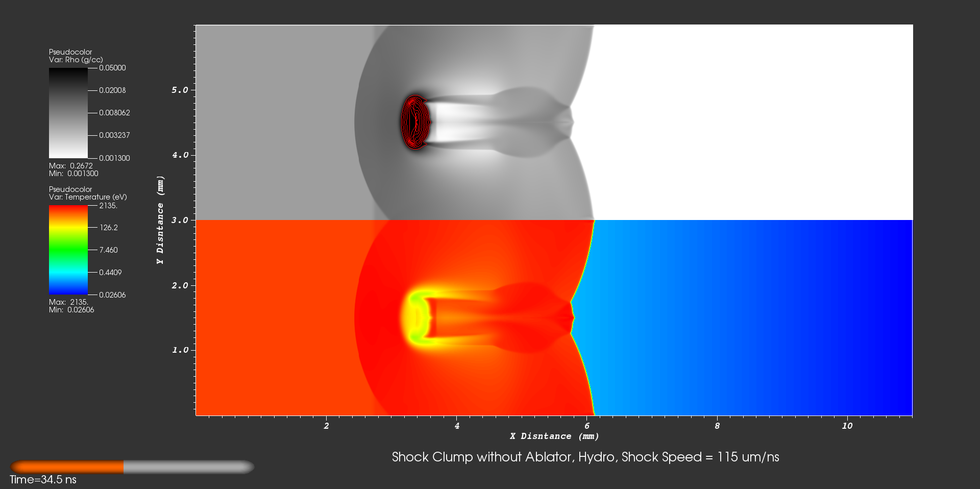
Task: Click the 0.05000 tick on density legend
Action: [112, 68]
